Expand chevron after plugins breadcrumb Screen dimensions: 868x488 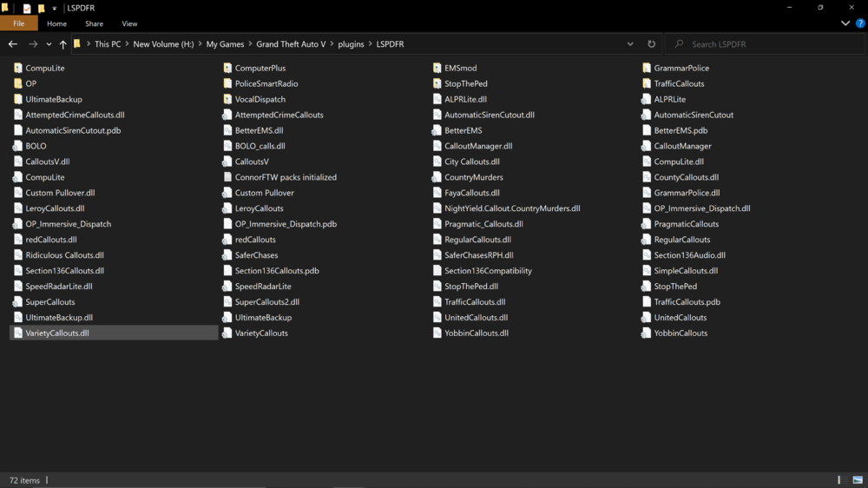371,44
